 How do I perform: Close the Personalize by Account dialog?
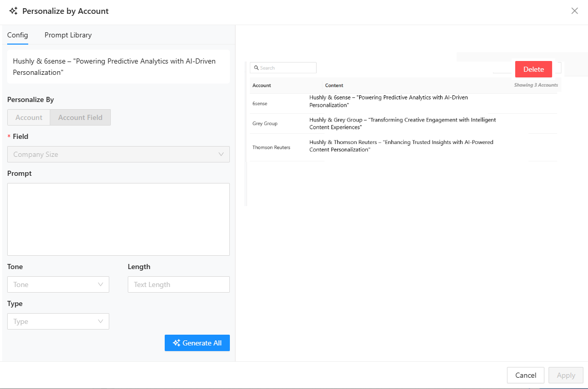[x=575, y=11]
